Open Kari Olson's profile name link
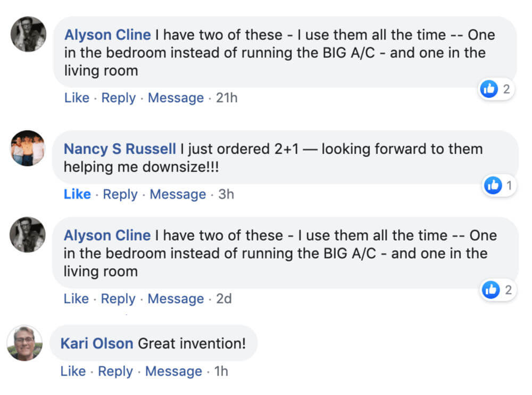This screenshot has height=395, width=532. click(x=97, y=343)
